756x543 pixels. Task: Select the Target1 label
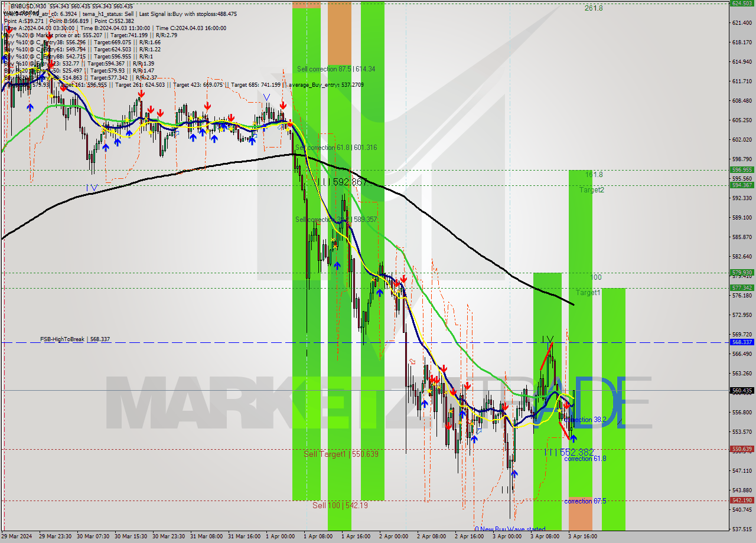pos(588,292)
